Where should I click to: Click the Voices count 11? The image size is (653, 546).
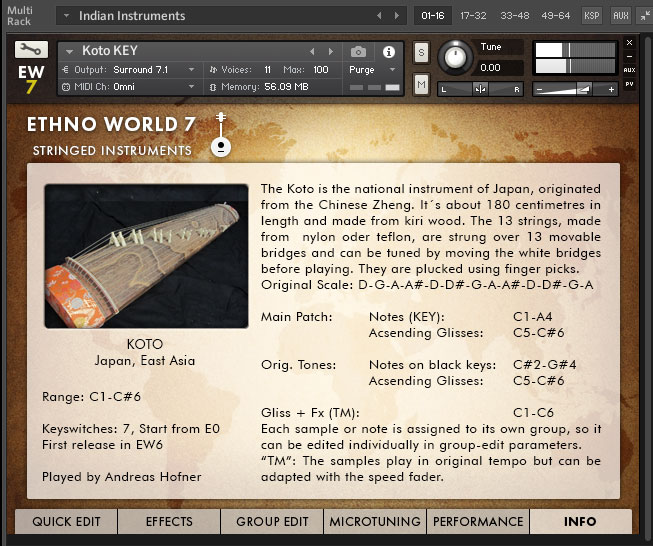point(267,70)
